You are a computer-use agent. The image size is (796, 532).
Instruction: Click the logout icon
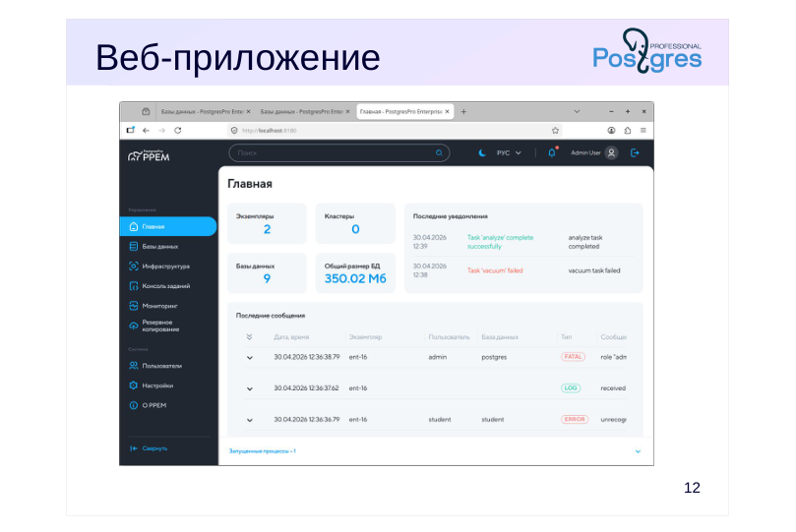(x=635, y=152)
